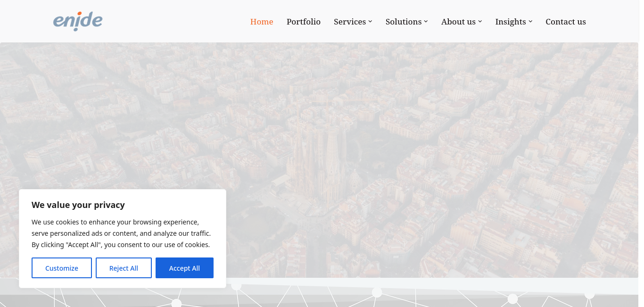644x307 pixels.
Task: Click Accept All cookies button
Action: (x=184, y=268)
